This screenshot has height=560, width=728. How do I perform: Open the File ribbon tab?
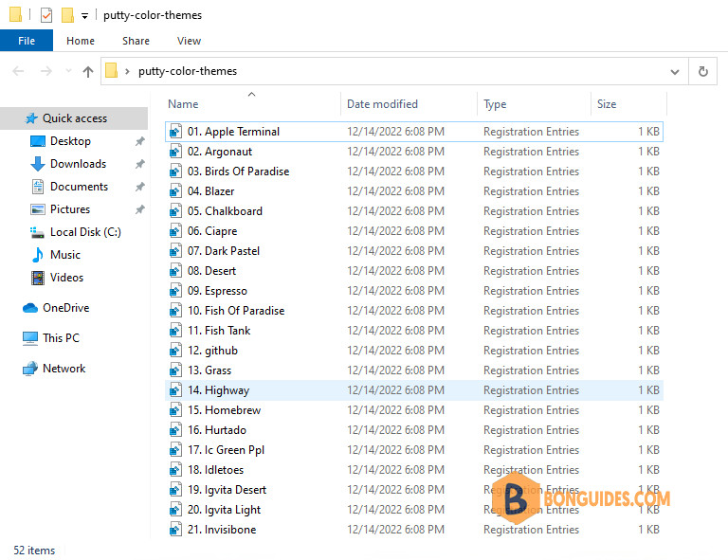click(27, 41)
